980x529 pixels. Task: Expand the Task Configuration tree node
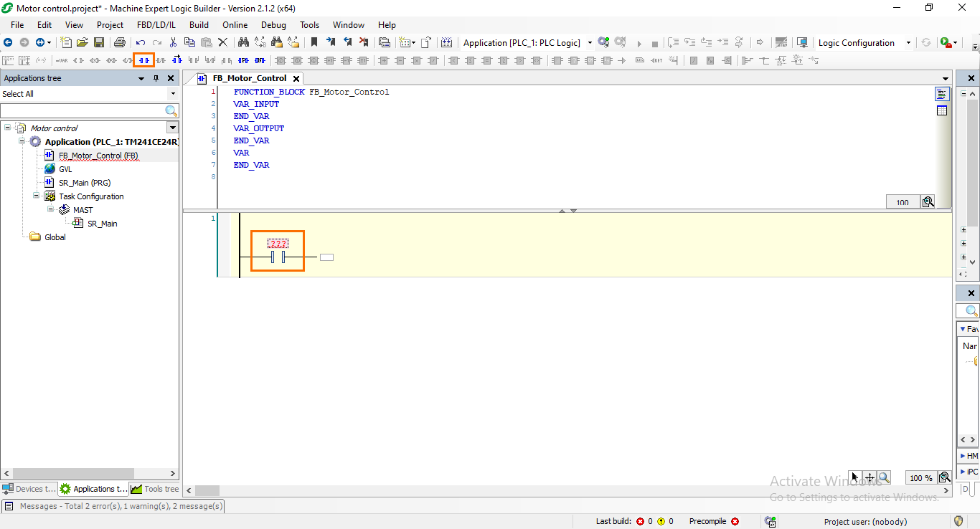(x=36, y=196)
